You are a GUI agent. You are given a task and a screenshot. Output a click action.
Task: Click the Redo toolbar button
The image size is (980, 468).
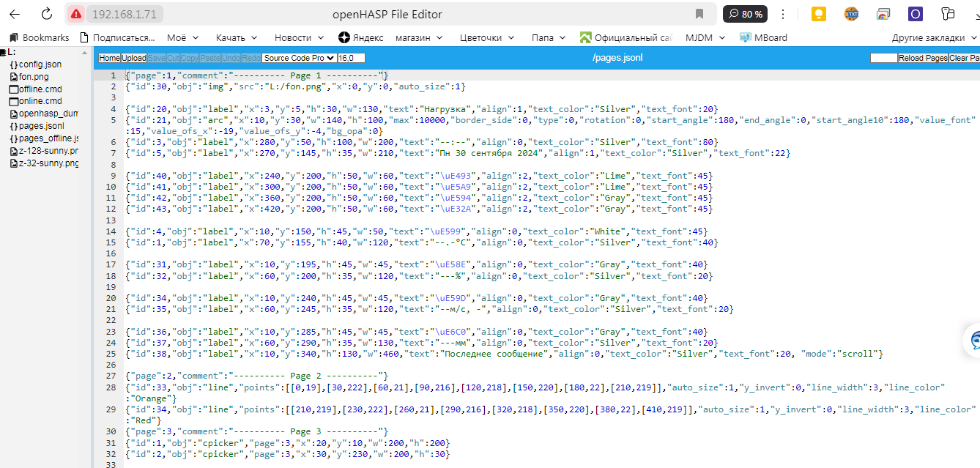[251, 58]
